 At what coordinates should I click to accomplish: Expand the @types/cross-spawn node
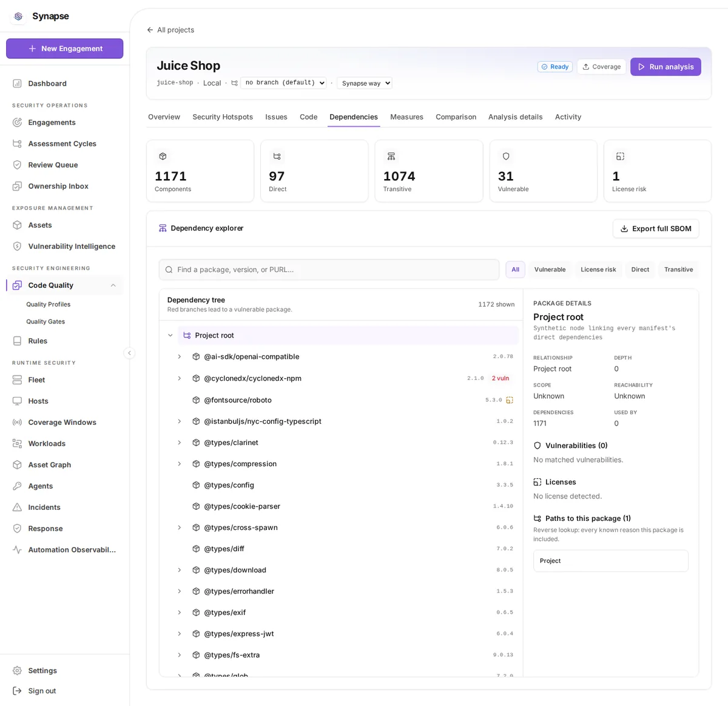pos(180,528)
